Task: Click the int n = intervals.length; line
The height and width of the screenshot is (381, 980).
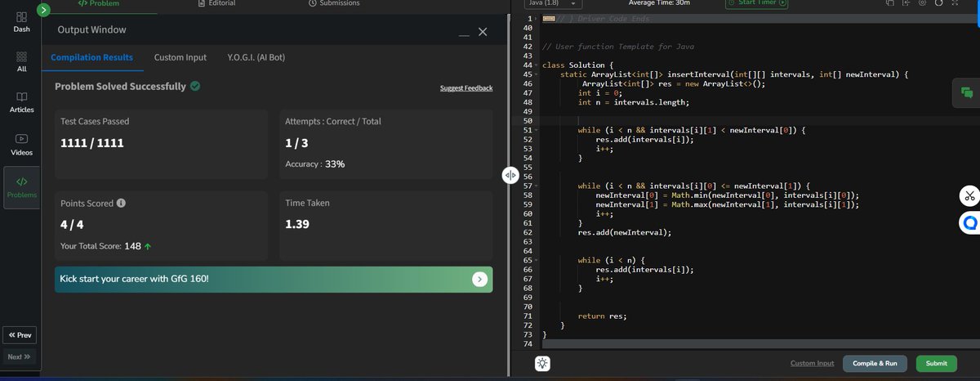Action: (x=633, y=102)
